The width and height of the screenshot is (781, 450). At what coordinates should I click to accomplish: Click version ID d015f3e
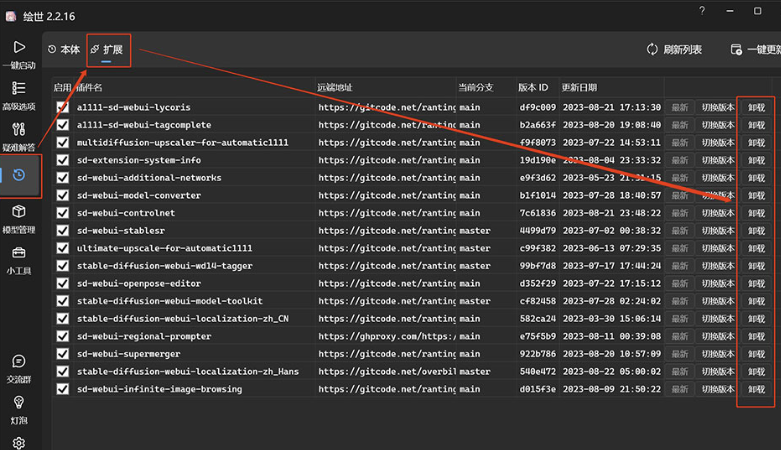click(x=537, y=389)
